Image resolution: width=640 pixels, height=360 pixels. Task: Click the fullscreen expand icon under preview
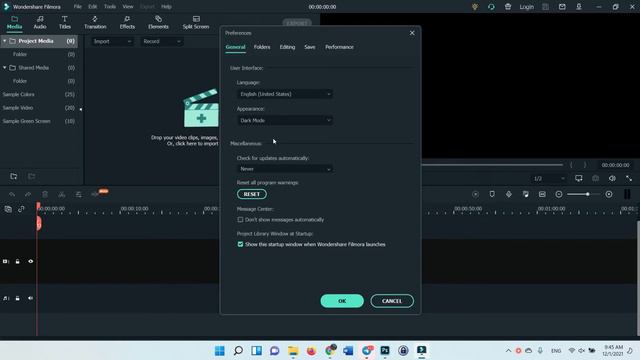pyautogui.click(x=629, y=178)
